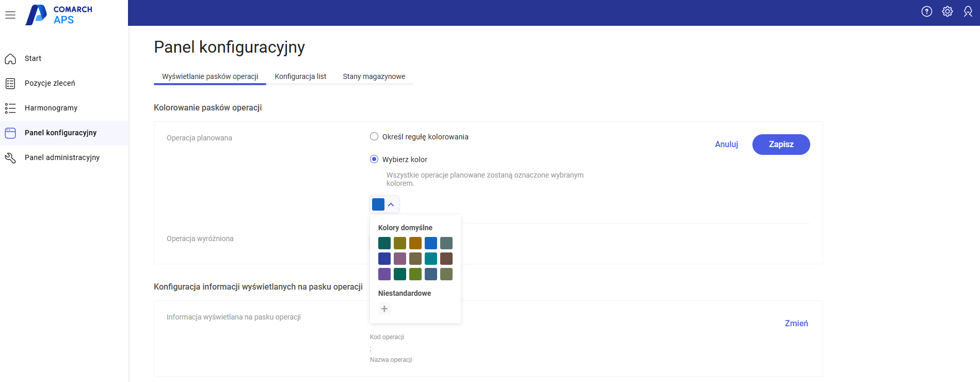This screenshot has width=980, height=382.
Task: Open Pozycje zleceń list icon
Action: pos(10,84)
